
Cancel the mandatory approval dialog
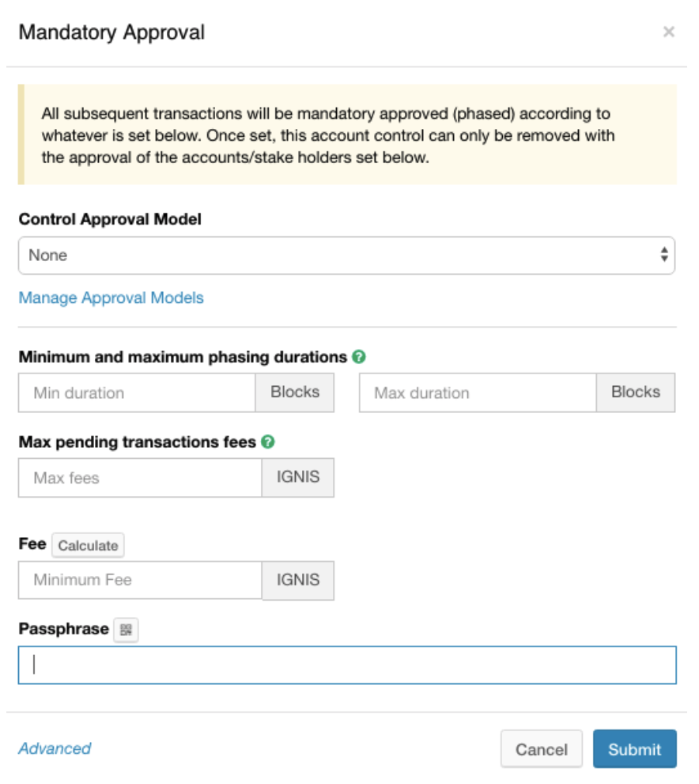point(541,749)
